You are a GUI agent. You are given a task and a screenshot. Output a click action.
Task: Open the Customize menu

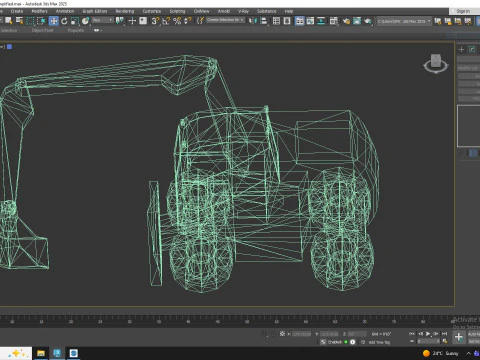[x=152, y=11]
